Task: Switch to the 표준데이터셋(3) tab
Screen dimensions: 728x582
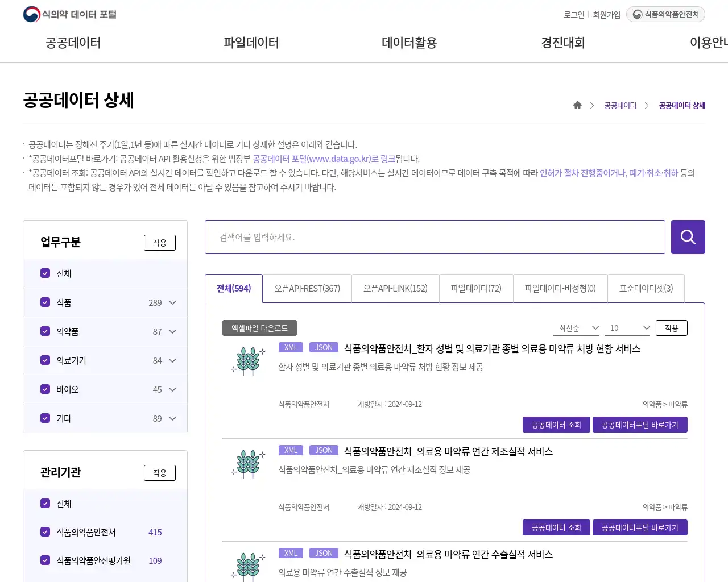Action: click(646, 289)
